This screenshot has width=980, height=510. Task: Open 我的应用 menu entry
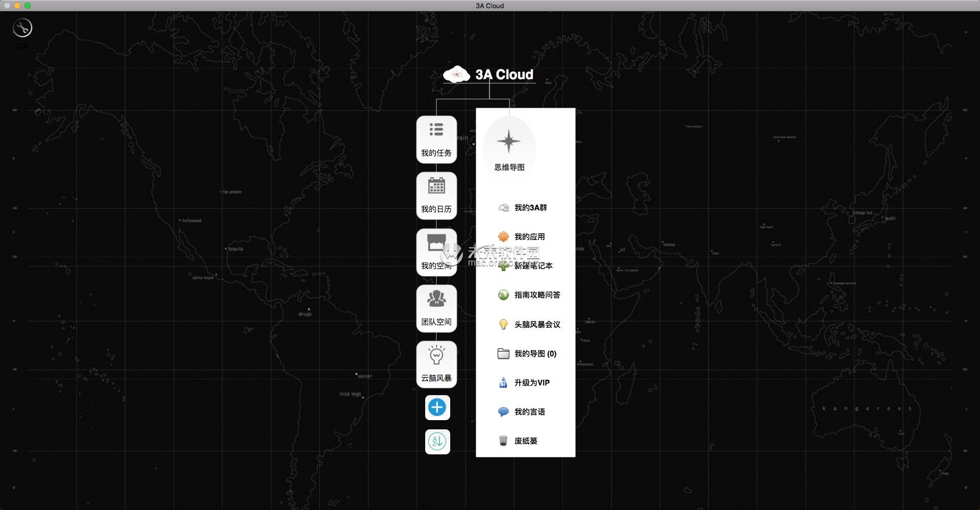[522, 237]
